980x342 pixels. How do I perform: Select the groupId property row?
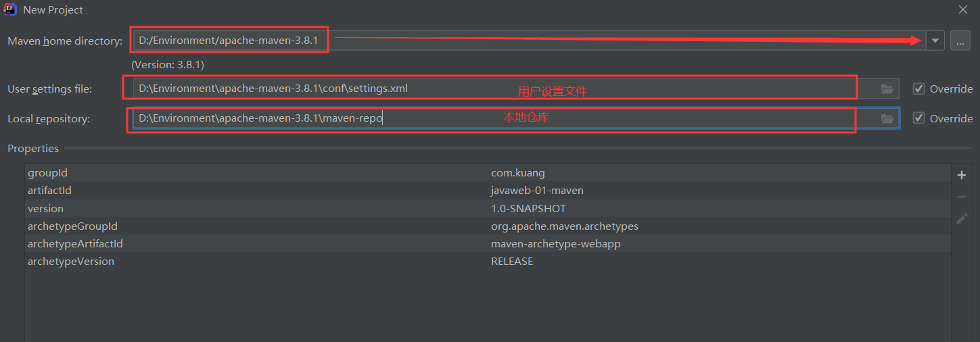(488, 173)
